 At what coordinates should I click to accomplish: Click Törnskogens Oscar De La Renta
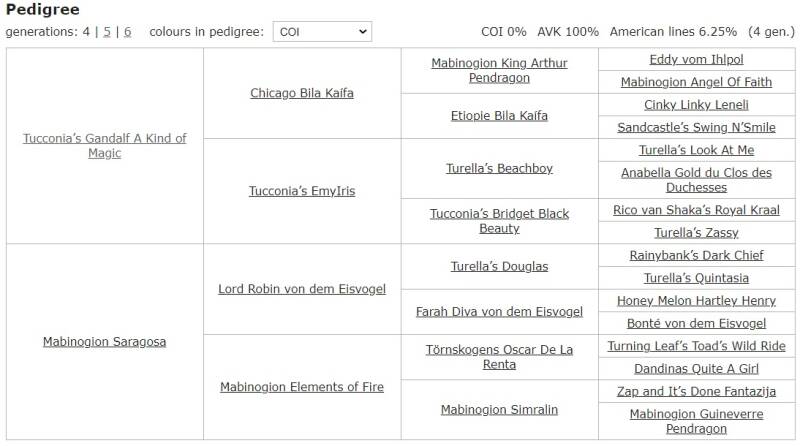[x=499, y=357]
